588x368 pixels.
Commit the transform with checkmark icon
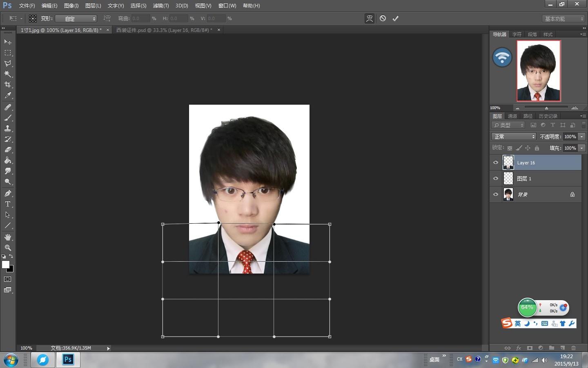coord(395,18)
